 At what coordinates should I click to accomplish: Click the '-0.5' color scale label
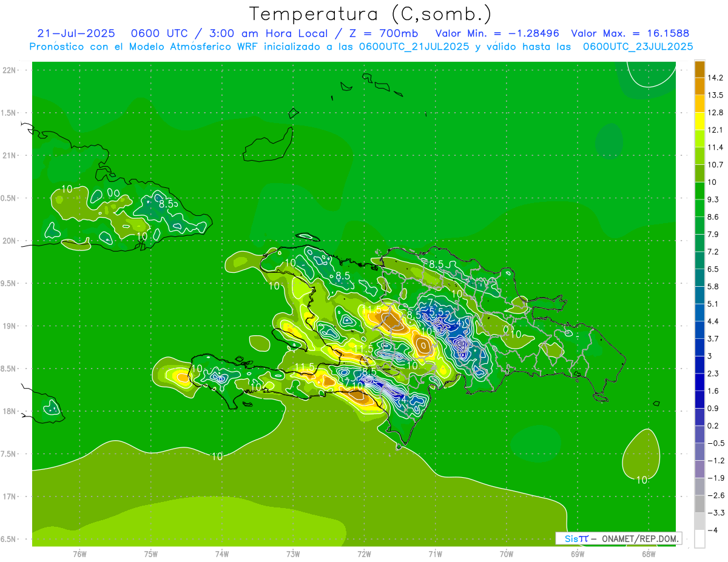click(x=716, y=443)
